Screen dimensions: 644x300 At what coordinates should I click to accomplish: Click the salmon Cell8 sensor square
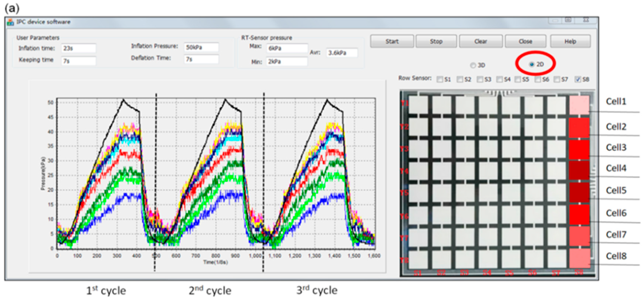[579, 258]
